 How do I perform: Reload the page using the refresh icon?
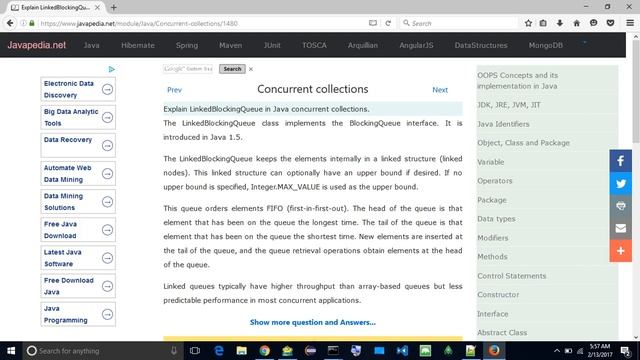(x=388, y=23)
